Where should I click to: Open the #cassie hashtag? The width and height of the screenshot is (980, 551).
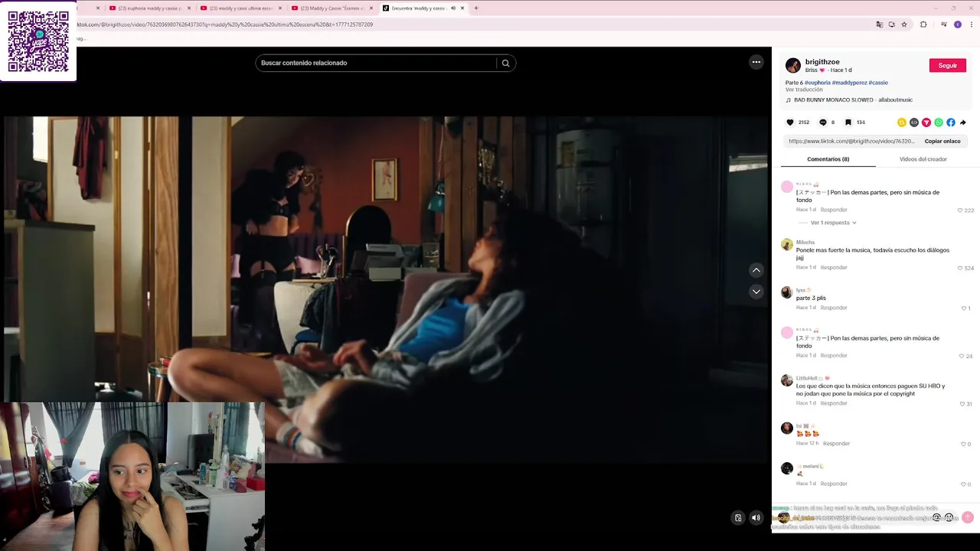click(878, 83)
